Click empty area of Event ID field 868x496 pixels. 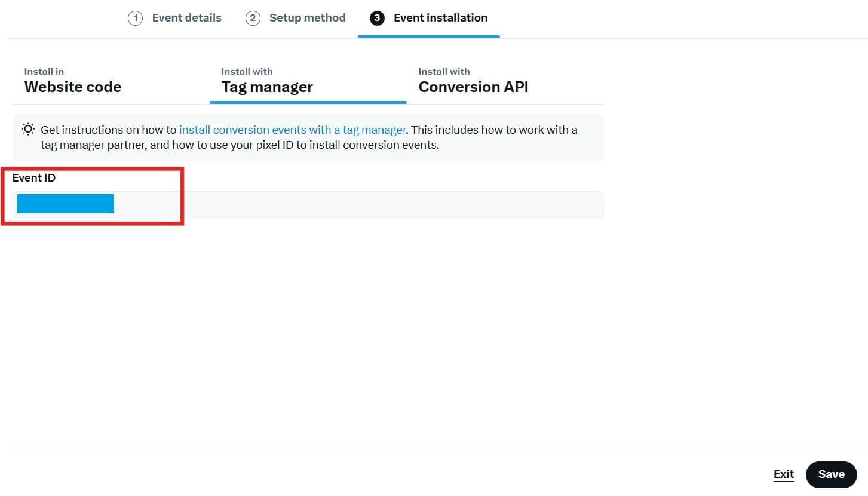358,204
